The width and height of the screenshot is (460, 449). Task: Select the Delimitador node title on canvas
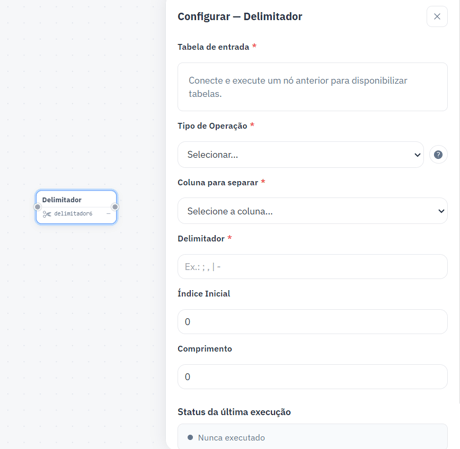point(62,200)
